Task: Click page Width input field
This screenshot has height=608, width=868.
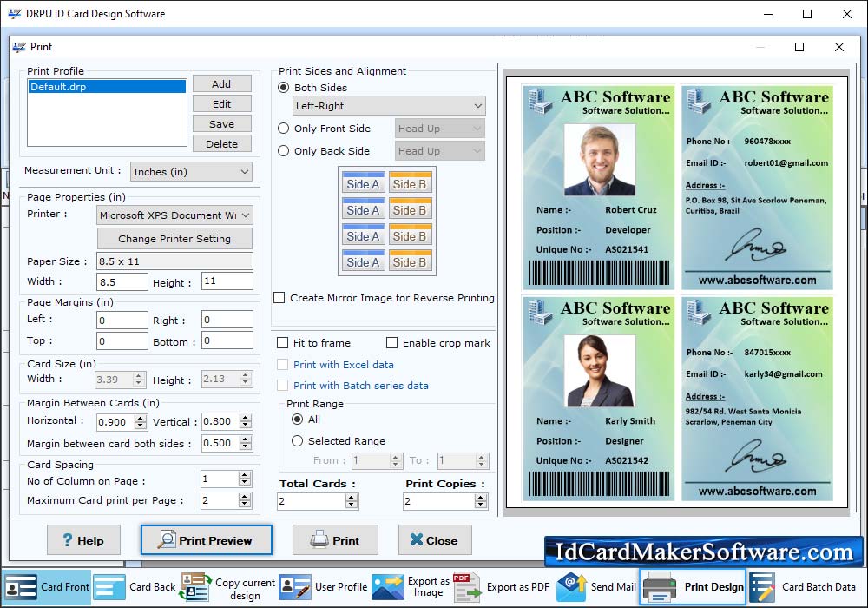Action: pos(122,281)
